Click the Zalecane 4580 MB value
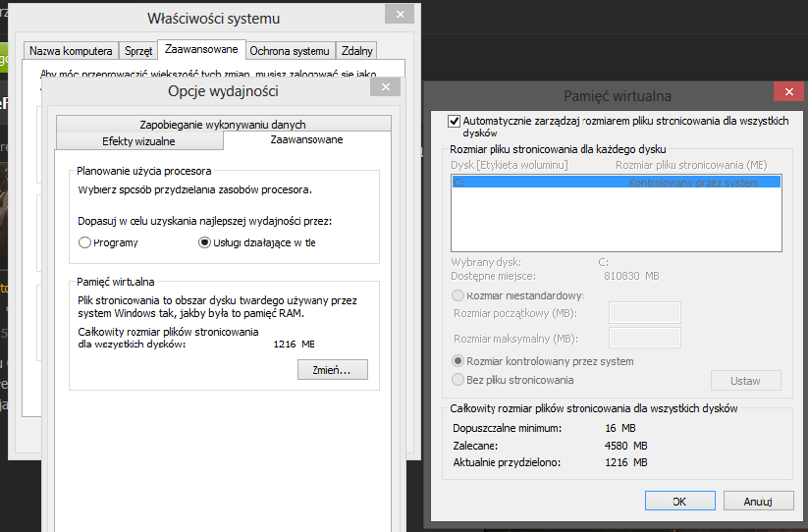Screen dimensions: 808x532 coord(625,446)
